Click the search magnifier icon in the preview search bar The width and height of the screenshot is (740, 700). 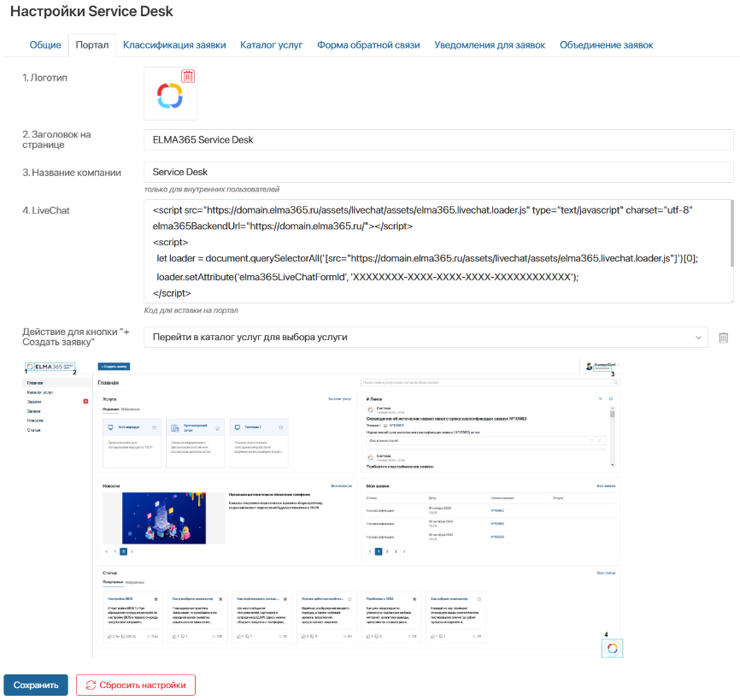coord(617,382)
